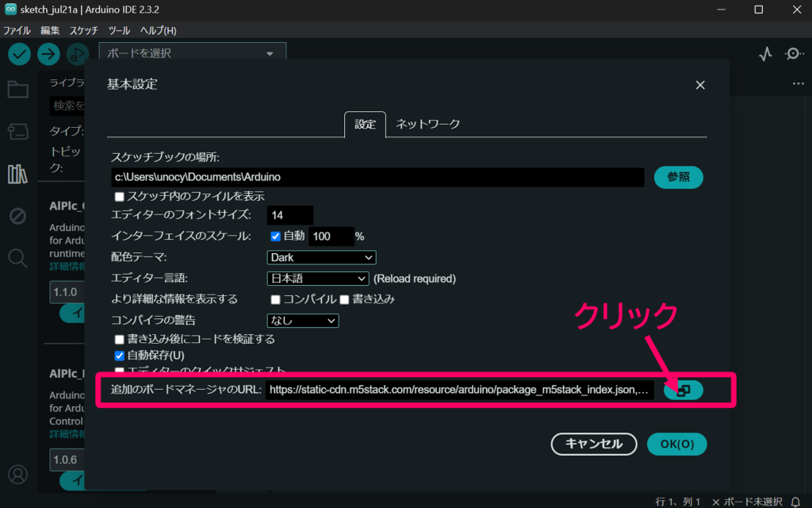
Task: Open the Serial Monitor
Action: [x=793, y=54]
